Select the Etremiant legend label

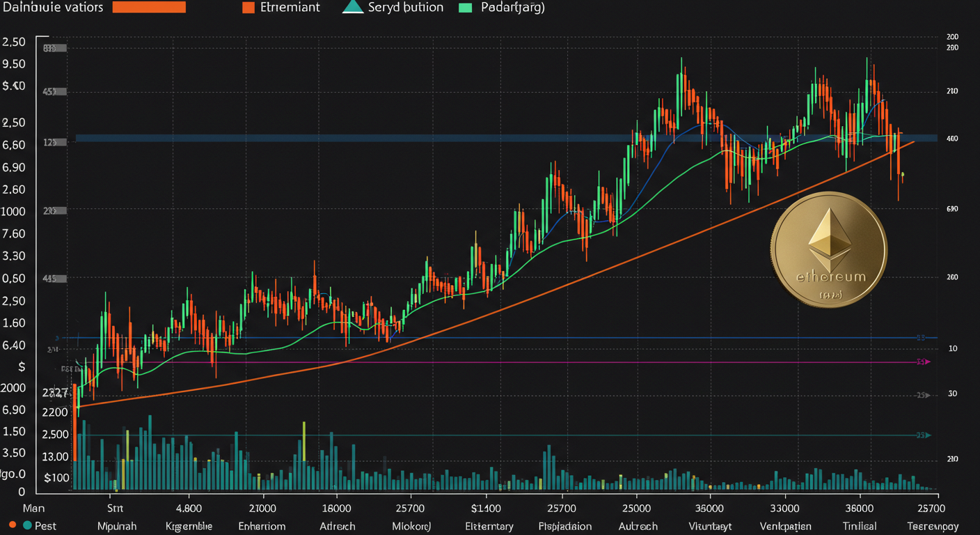291,8
